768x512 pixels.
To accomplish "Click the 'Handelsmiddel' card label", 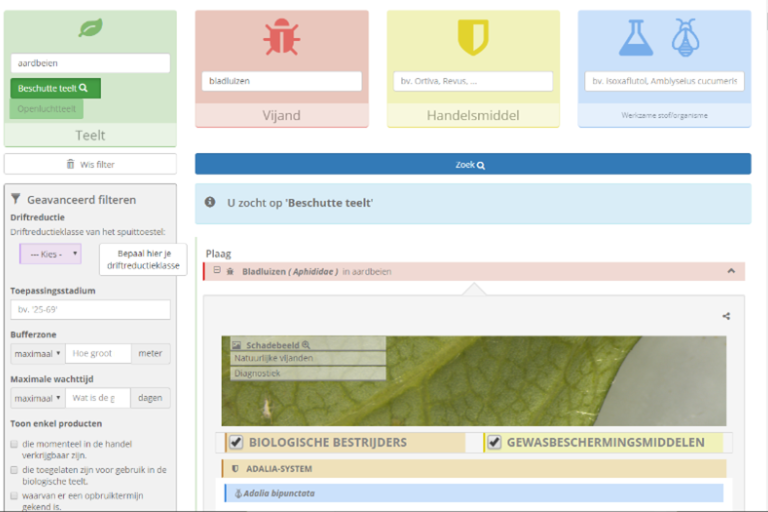I will coord(473,116).
